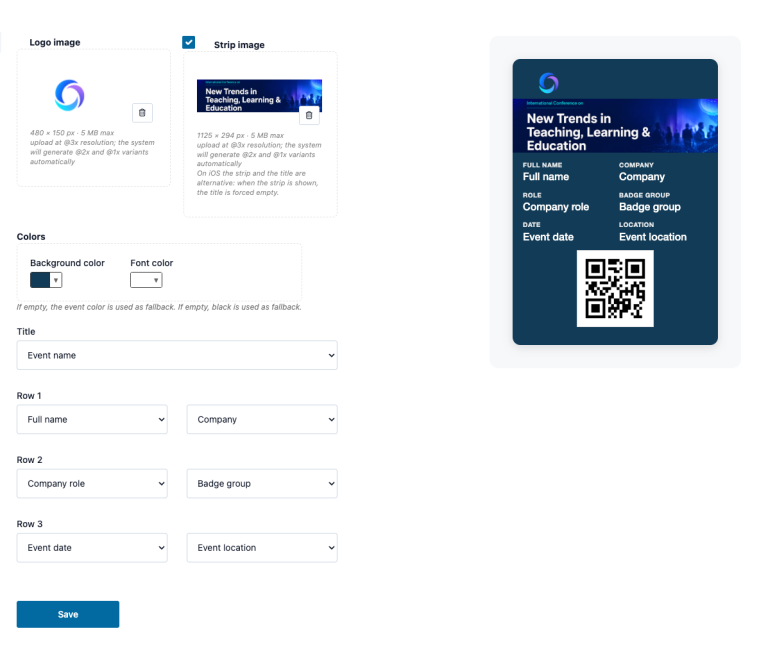The image size is (768, 665).
Task: Open Row 3 Event date dropdown
Action: pyautogui.click(x=92, y=547)
